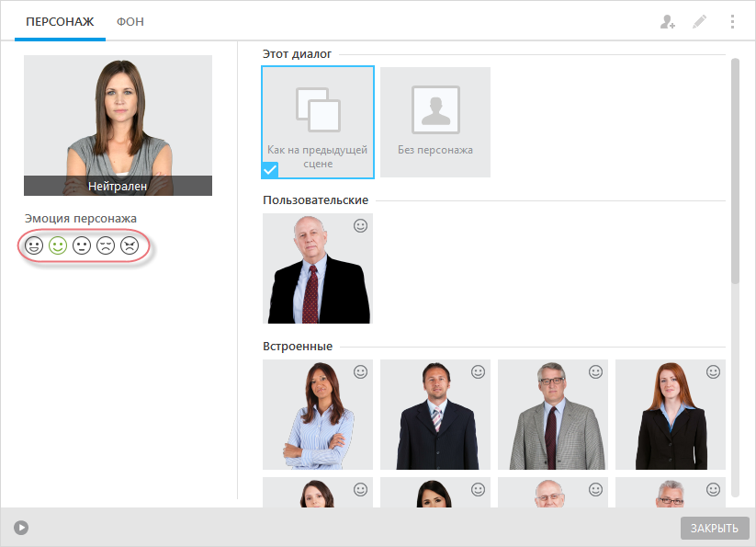756x547 pixels.
Task: Select the woman in striped shirt character
Action: 318,415
